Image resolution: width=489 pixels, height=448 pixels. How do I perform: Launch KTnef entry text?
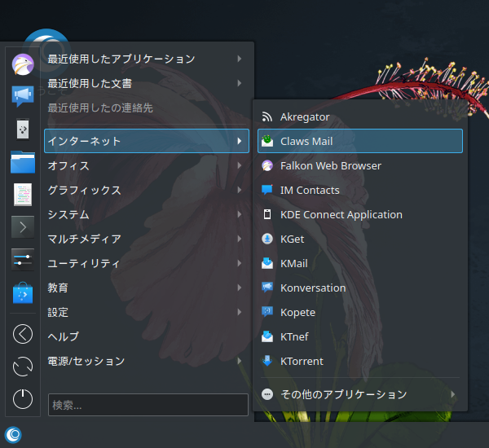(x=294, y=336)
